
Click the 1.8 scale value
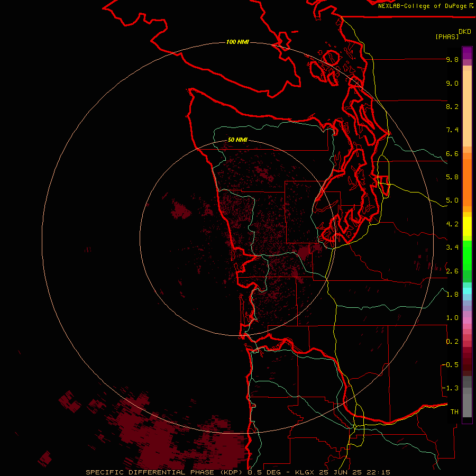pos(452,295)
